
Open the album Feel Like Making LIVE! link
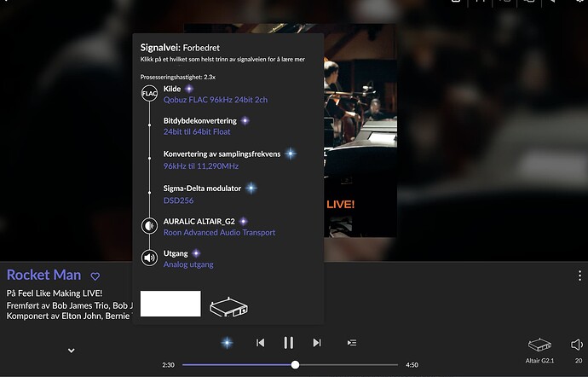click(x=60, y=293)
